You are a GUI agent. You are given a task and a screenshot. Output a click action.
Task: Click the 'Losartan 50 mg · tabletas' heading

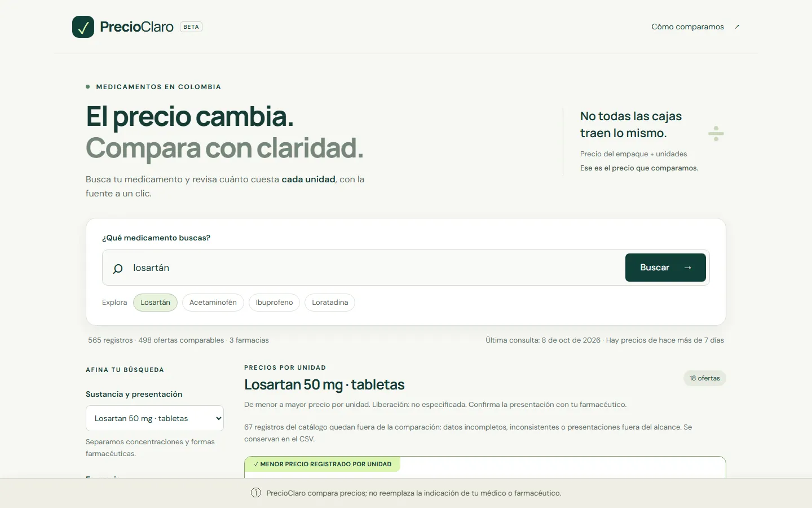[x=324, y=384]
